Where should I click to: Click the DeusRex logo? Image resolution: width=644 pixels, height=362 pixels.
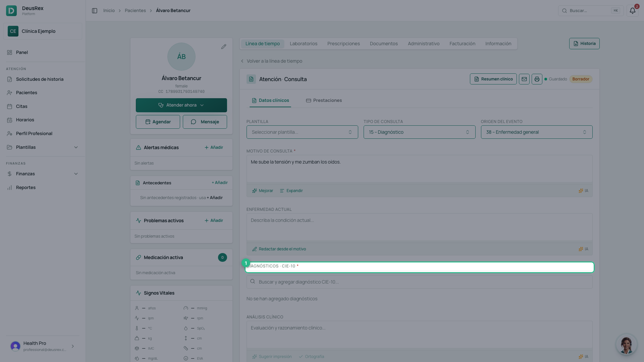point(11,11)
